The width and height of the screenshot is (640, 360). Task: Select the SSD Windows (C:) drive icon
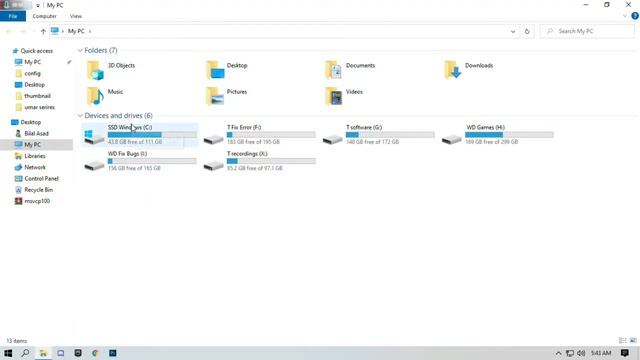(x=94, y=137)
